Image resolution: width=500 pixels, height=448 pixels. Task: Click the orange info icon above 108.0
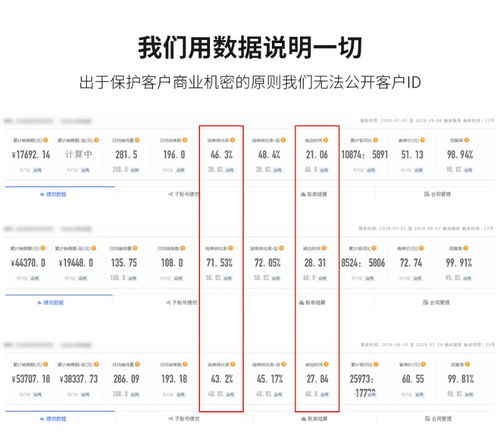click(x=183, y=248)
